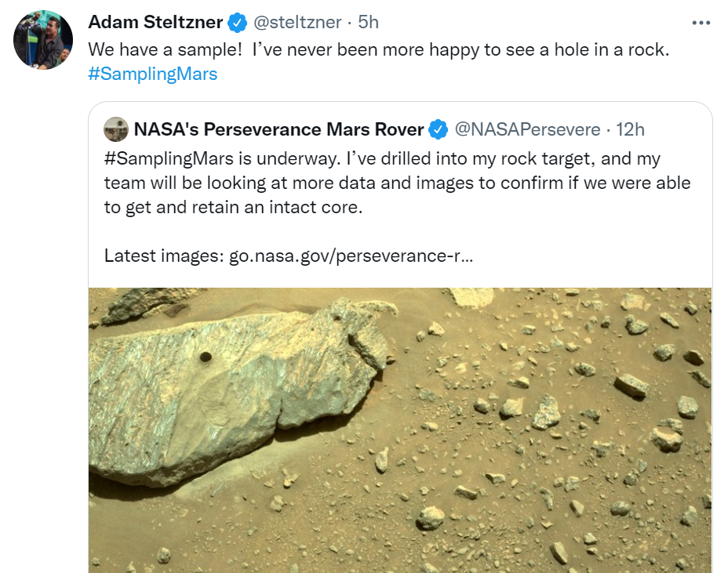This screenshot has width=728, height=573.
Task: Click the "We have a sample!" text
Action: 165,49
